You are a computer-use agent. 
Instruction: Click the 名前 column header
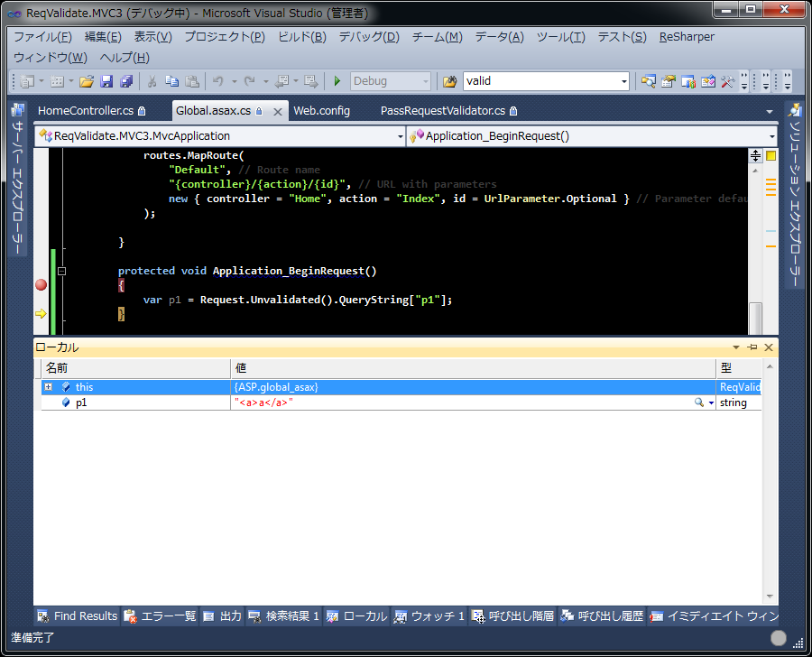tap(135, 368)
